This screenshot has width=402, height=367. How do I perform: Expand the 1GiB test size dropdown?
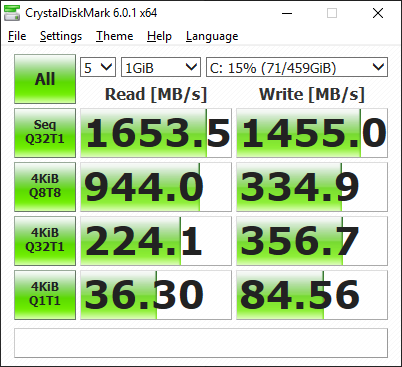click(x=161, y=68)
